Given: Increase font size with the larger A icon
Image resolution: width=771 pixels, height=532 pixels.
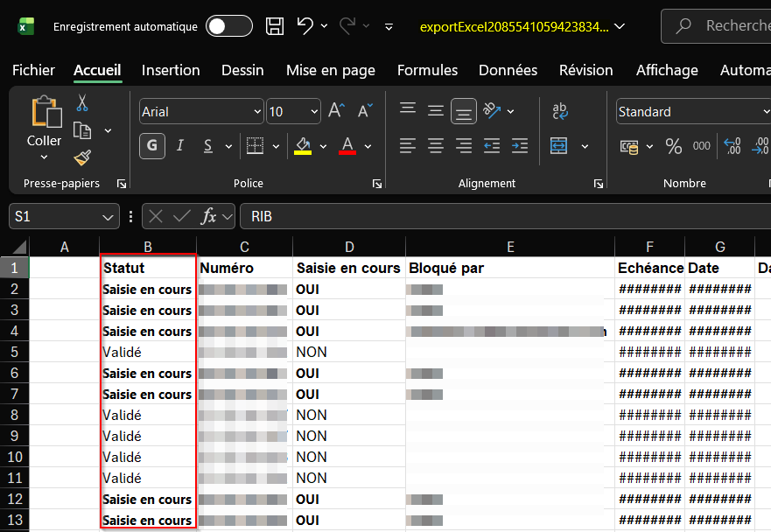Looking at the screenshot, I should (x=336, y=111).
